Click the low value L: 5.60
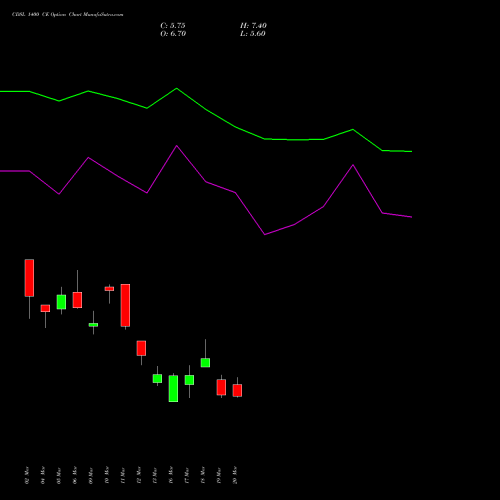This screenshot has width=500, height=500. click(253, 34)
